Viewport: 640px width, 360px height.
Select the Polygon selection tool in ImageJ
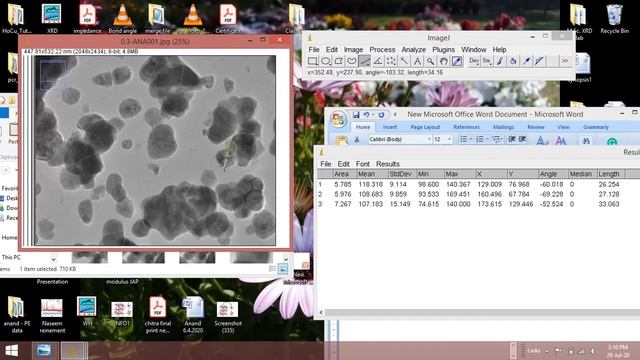(x=339, y=61)
